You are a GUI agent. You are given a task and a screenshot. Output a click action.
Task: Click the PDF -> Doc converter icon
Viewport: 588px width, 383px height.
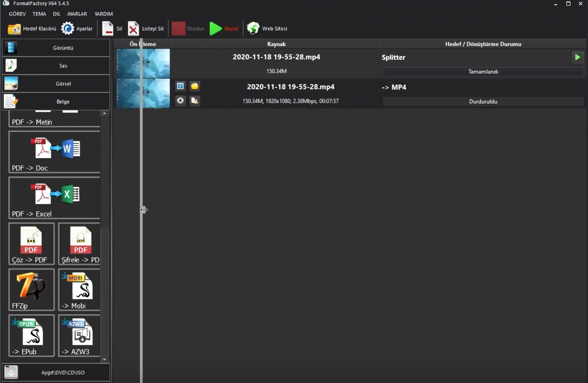(54, 152)
